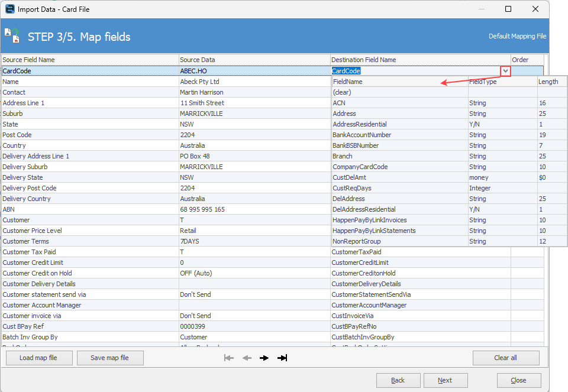Screen dimensions: 568x392
Task: Click the next record arrow icon
Action: [264, 358]
